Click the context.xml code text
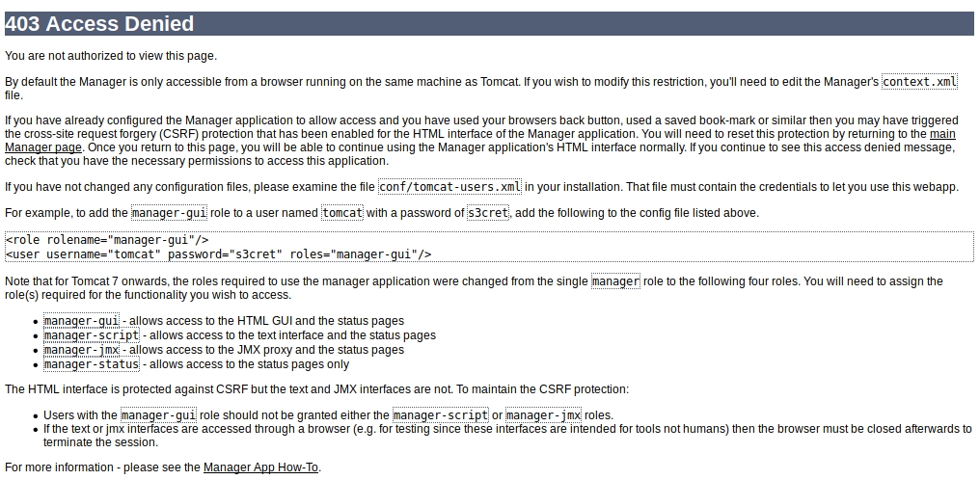This screenshot has height=480, width=980. tap(919, 82)
